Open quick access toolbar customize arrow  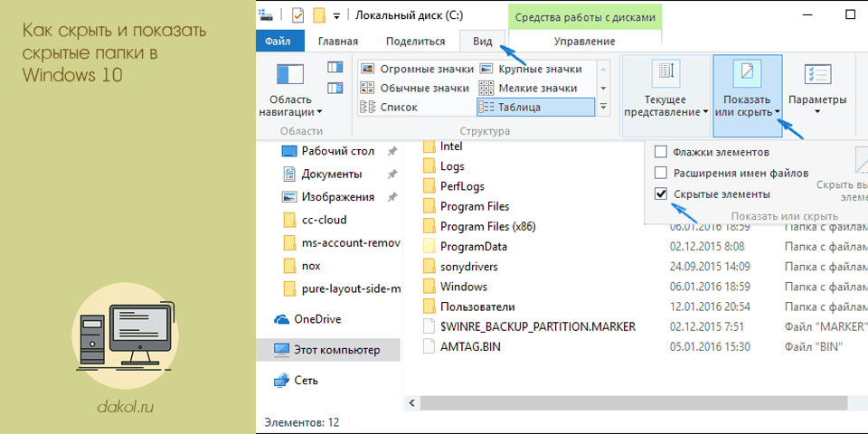click(336, 15)
